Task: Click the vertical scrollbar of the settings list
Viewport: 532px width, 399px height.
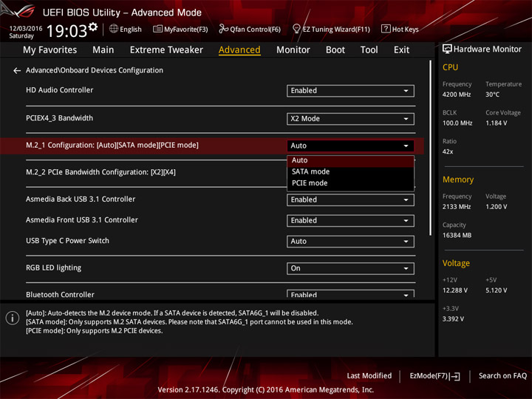Action: pos(430,148)
